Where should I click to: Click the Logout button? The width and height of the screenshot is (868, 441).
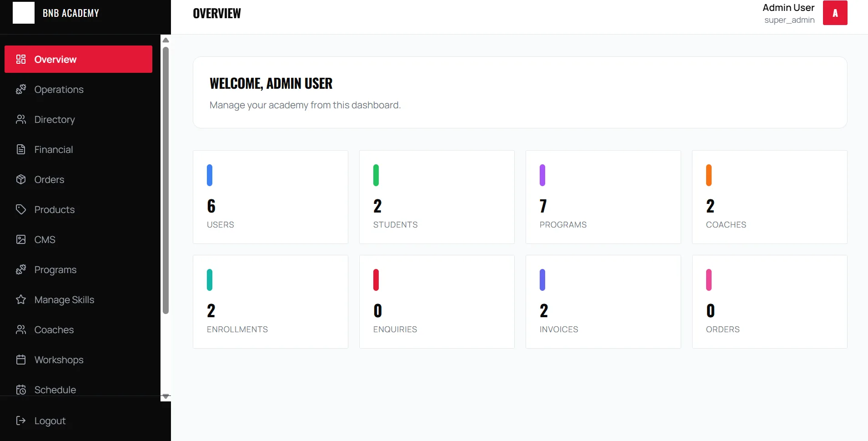[50, 421]
